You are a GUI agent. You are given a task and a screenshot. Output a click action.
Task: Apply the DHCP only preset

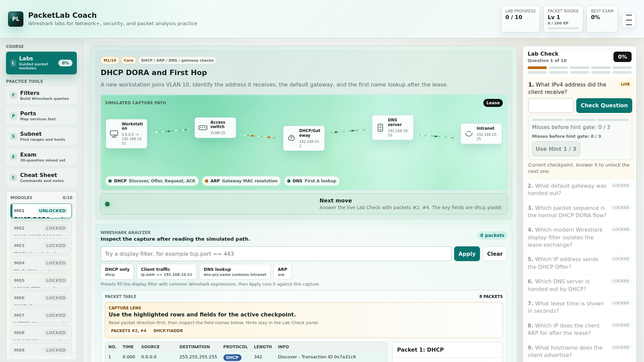[x=117, y=271]
